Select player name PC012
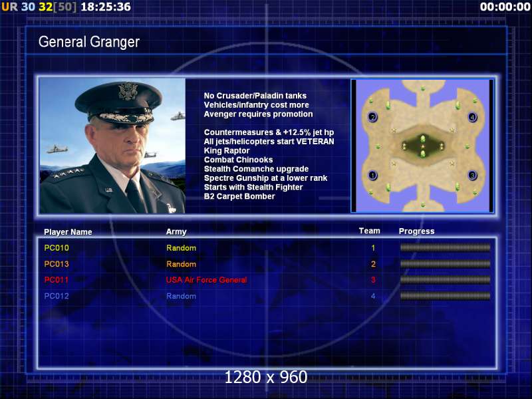Viewport: 532px width, 399px height. tap(57, 296)
